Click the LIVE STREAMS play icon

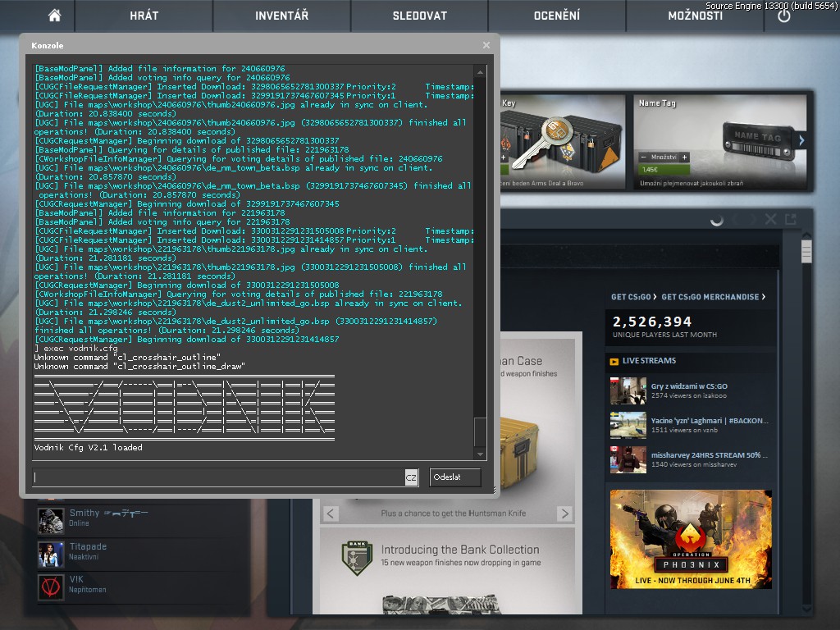coord(614,362)
